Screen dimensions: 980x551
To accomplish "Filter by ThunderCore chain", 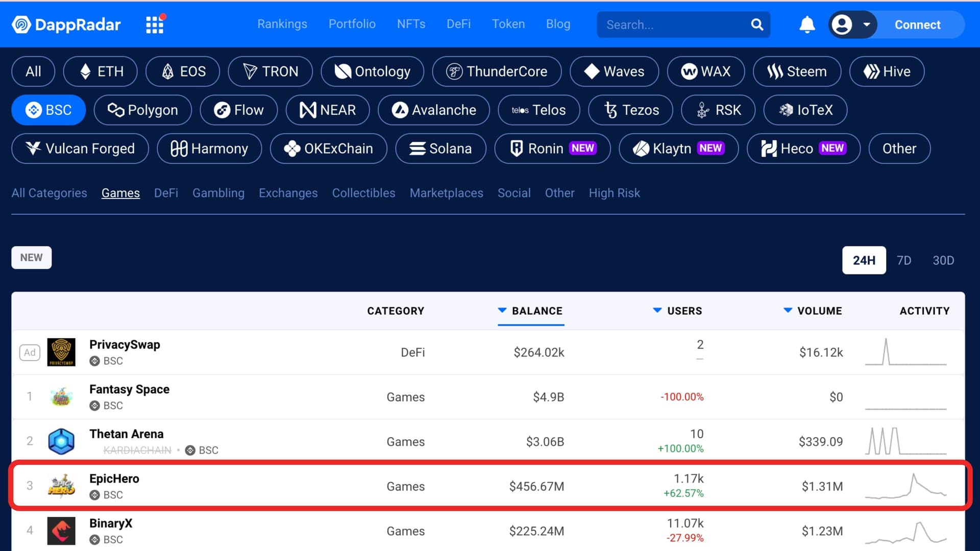I will 497,71.
